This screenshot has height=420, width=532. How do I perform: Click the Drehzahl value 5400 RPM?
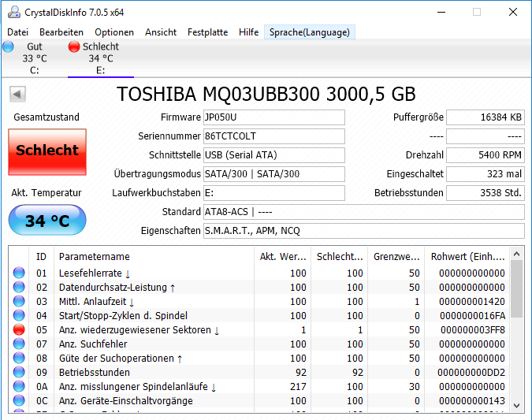tap(485, 155)
